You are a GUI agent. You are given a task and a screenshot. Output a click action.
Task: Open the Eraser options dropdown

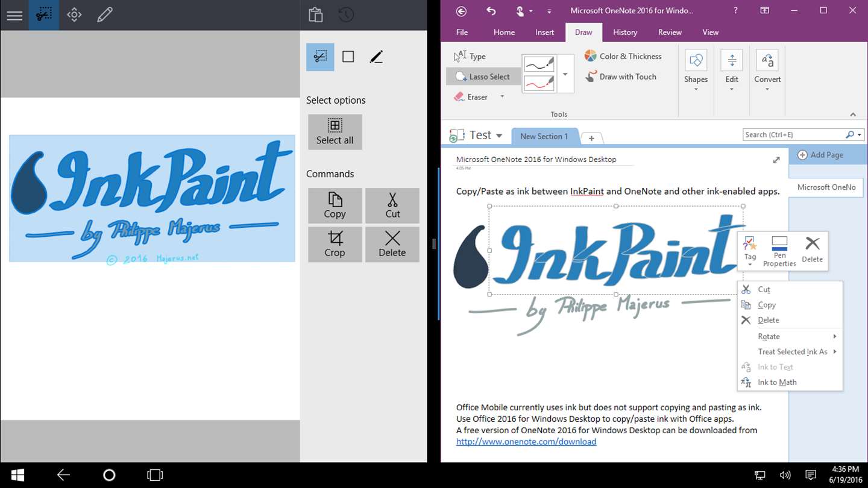(502, 97)
